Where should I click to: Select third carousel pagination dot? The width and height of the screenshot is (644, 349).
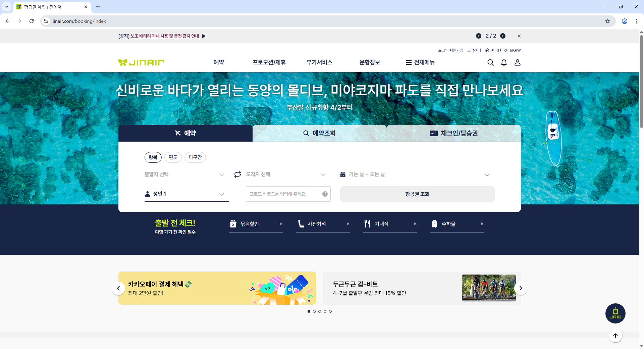[x=320, y=311]
